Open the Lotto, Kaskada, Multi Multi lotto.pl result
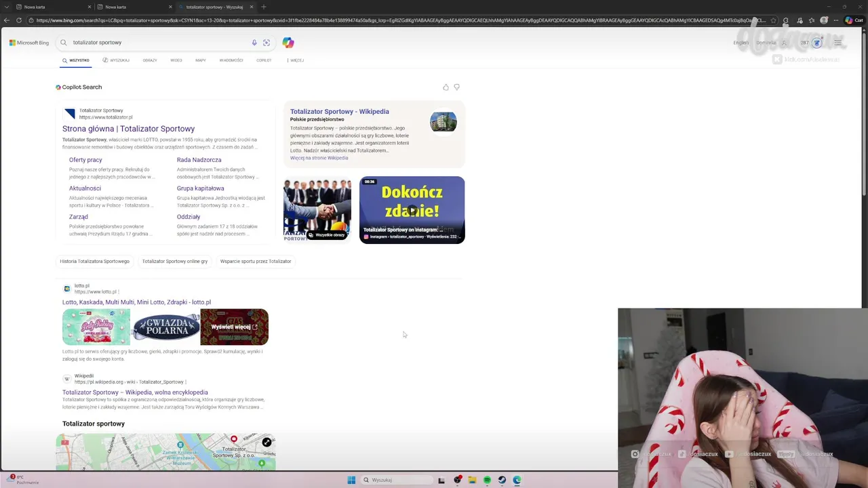 (136, 302)
